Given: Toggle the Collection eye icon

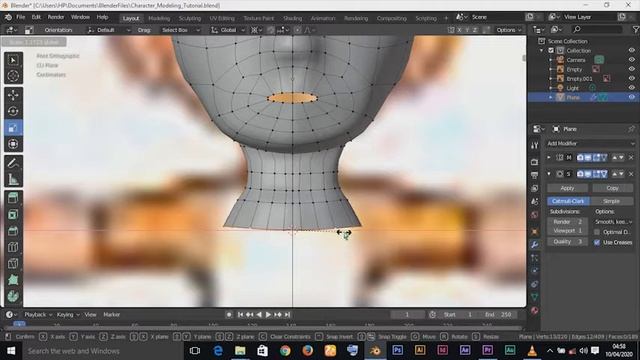Looking at the screenshot, I should coord(631,51).
